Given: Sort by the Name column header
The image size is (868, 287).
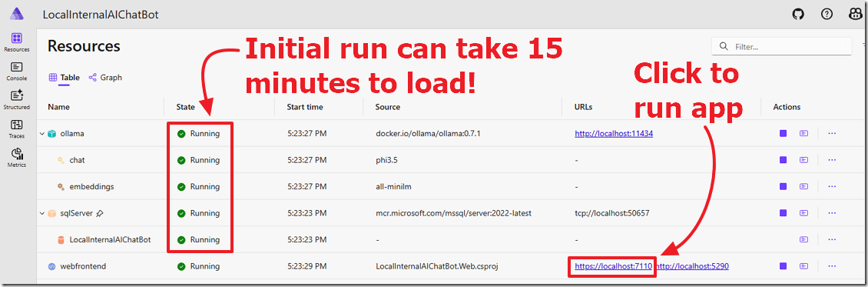Looking at the screenshot, I should (x=58, y=107).
